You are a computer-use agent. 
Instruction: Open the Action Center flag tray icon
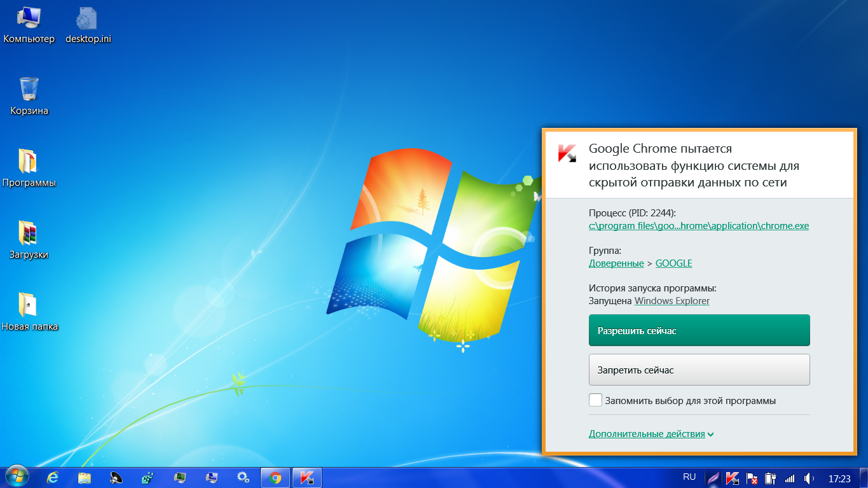752,478
